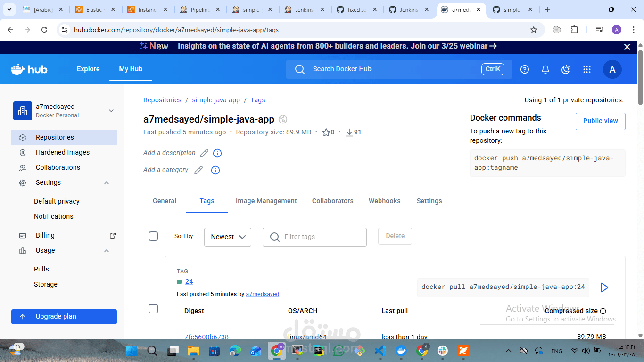Open the Sort by Newest dropdown
The image size is (644, 362).
point(228,237)
